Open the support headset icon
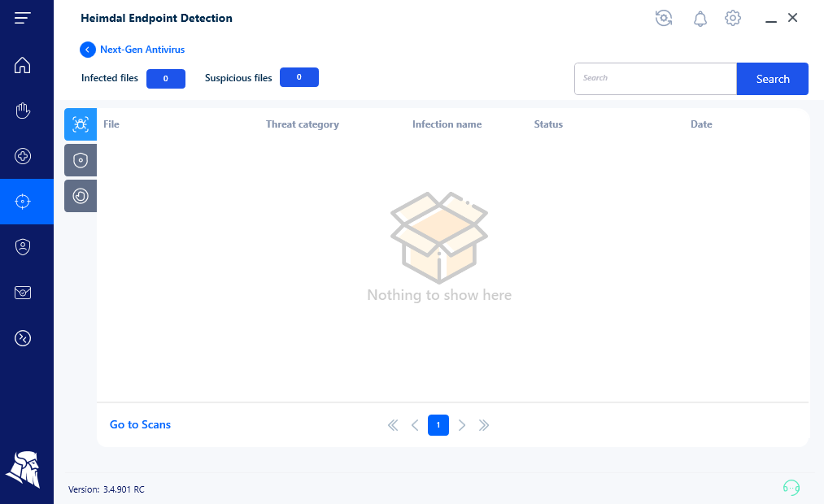This screenshot has height=504, width=824. [791, 488]
